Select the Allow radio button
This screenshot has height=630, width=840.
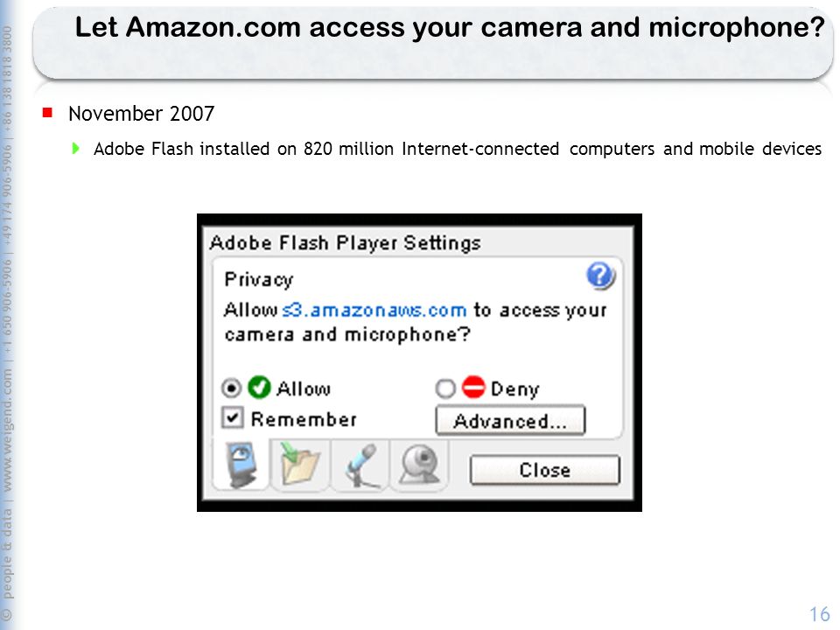(231, 388)
